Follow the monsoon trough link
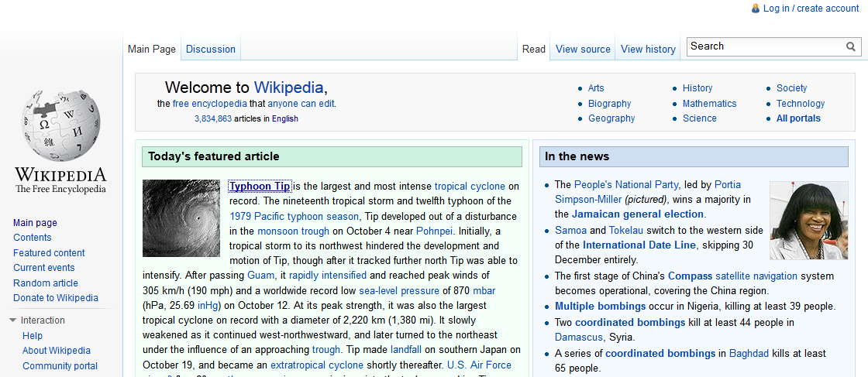 point(294,231)
